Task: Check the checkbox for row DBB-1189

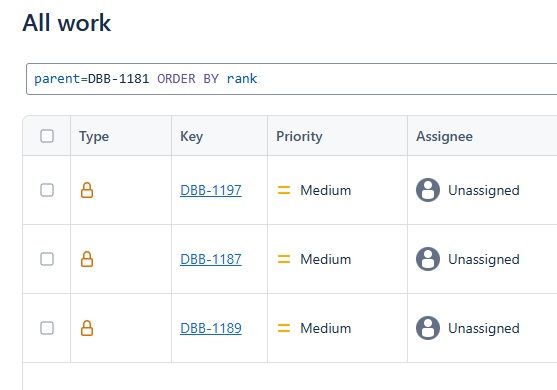Action: coord(47,328)
